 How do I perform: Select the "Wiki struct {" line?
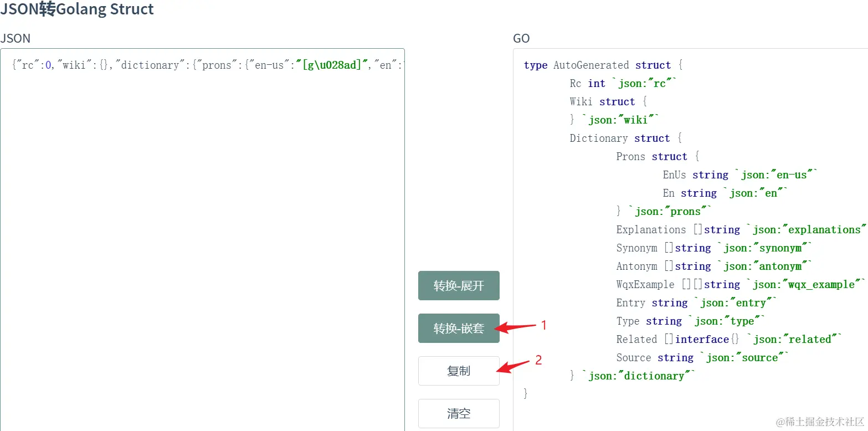click(x=608, y=102)
